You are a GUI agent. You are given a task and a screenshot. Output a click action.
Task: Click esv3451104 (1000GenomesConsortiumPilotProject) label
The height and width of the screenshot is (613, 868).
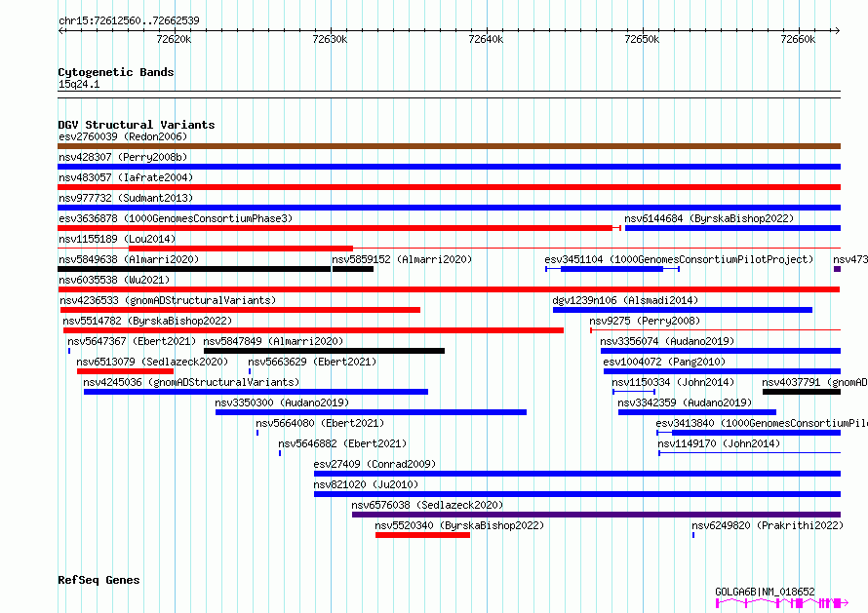tap(679, 259)
